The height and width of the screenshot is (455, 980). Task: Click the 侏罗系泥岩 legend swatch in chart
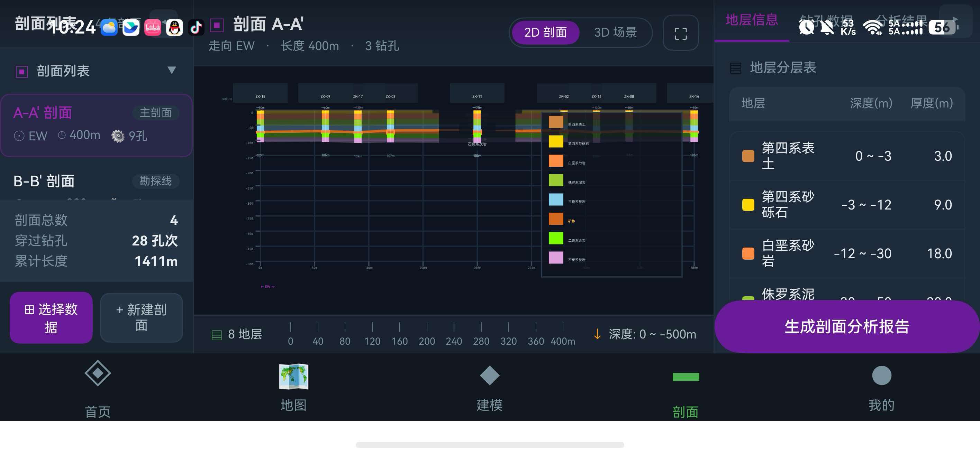click(x=556, y=180)
